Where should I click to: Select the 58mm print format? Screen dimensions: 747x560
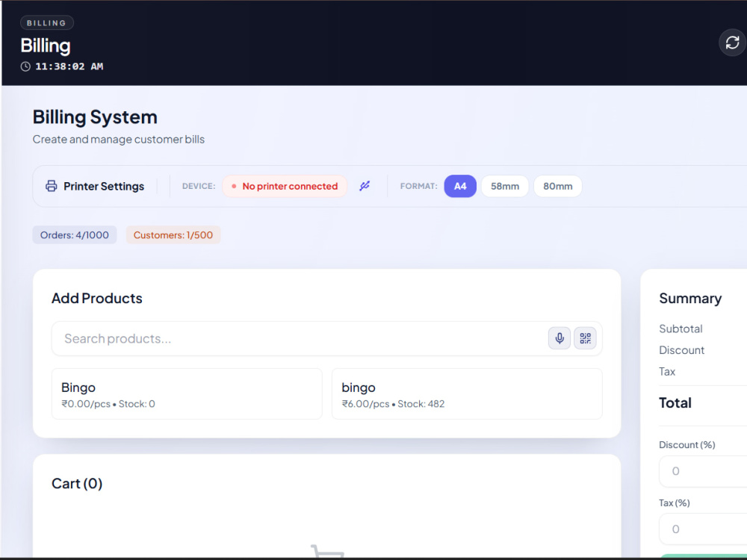[x=504, y=186]
